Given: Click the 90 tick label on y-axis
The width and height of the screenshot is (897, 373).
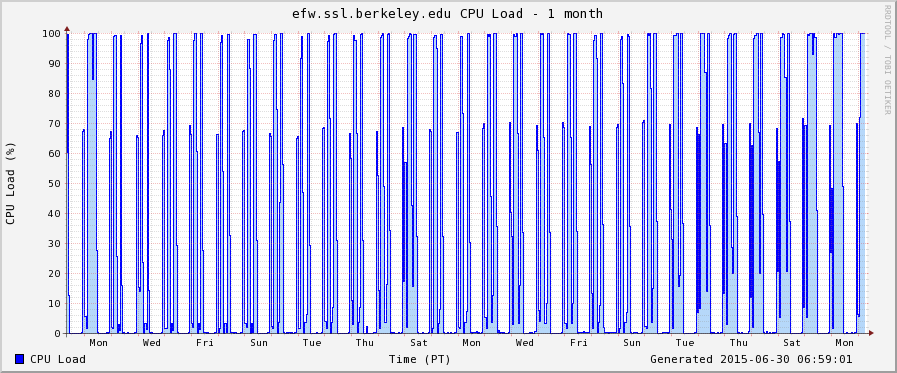Looking at the screenshot, I should [53, 64].
